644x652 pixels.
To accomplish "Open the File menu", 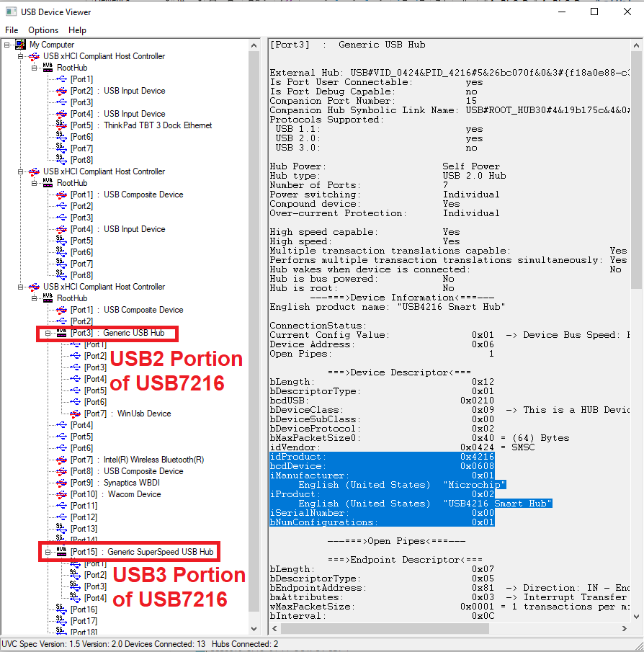I will tap(12, 30).
